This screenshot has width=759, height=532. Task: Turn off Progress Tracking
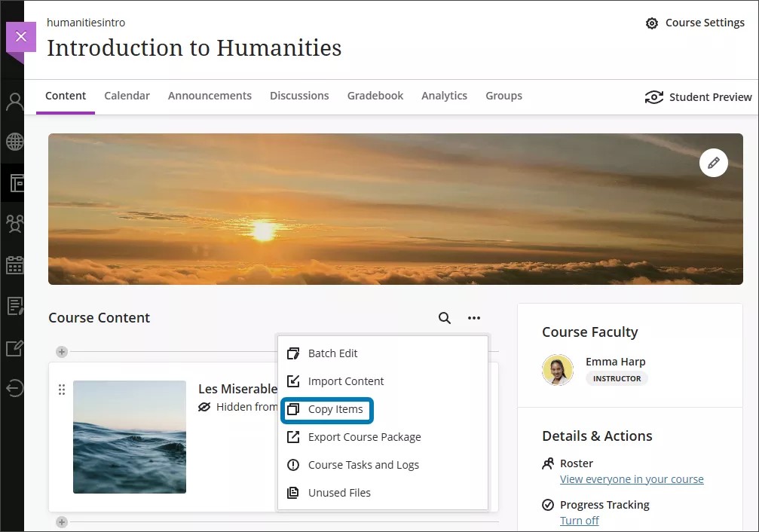[x=579, y=520]
